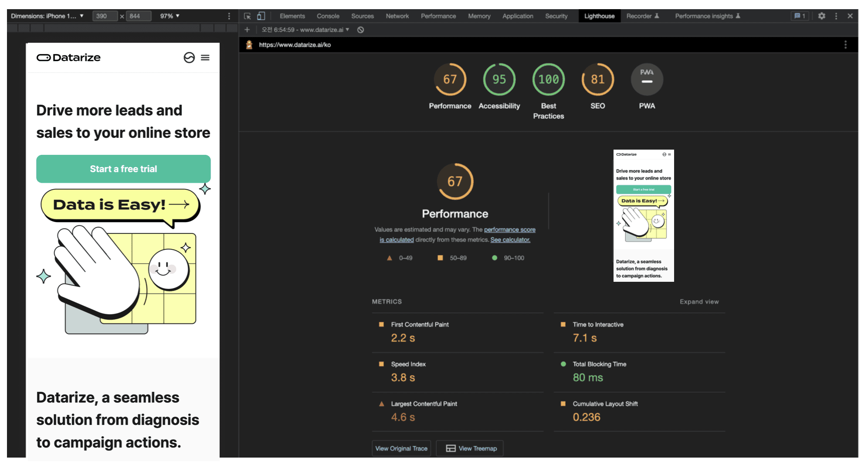Click the height field showing 844
The width and height of the screenshot is (868, 465).
pyautogui.click(x=139, y=16)
